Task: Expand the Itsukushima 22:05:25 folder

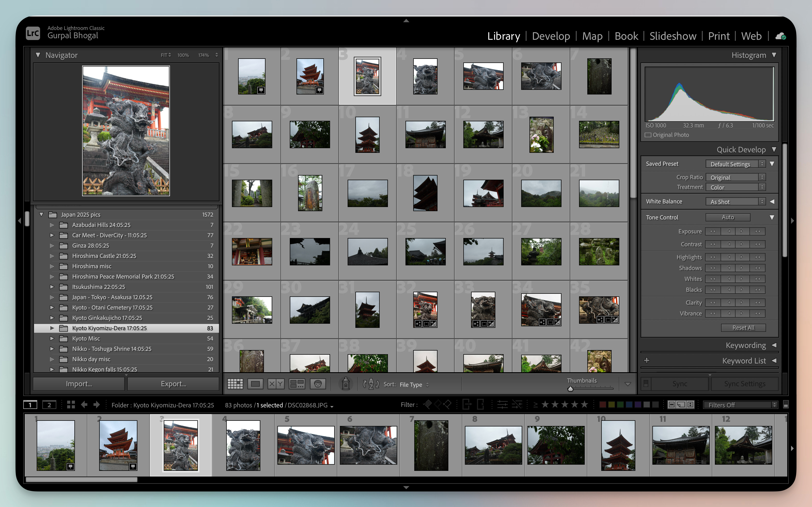Action: pyautogui.click(x=52, y=287)
